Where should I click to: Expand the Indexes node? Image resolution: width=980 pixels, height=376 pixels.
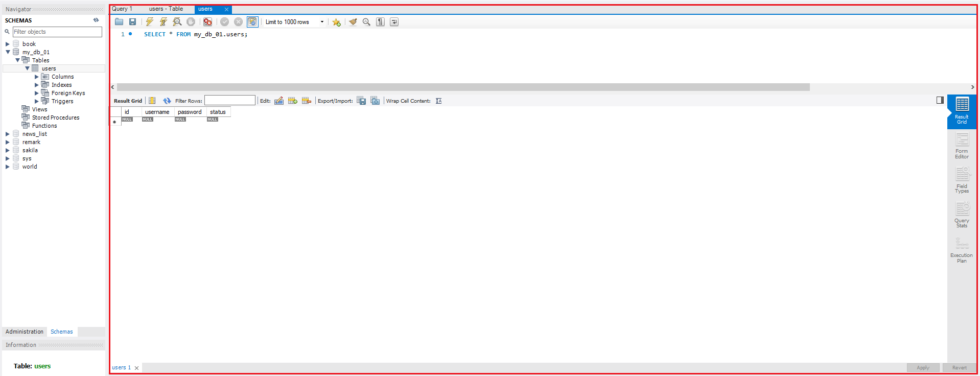(37, 85)
